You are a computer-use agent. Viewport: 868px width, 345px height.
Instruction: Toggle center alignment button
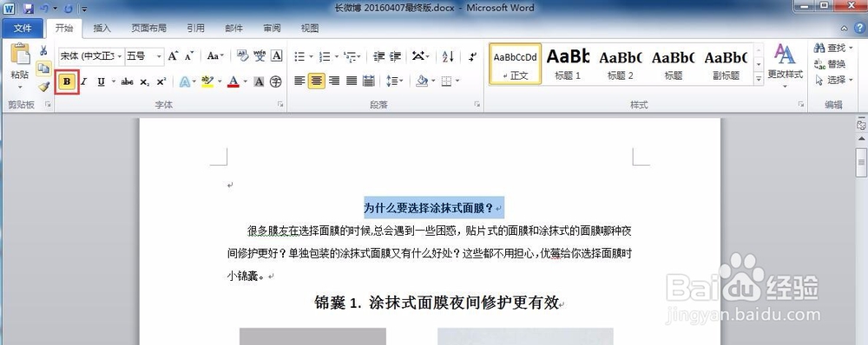click(317, 81)
